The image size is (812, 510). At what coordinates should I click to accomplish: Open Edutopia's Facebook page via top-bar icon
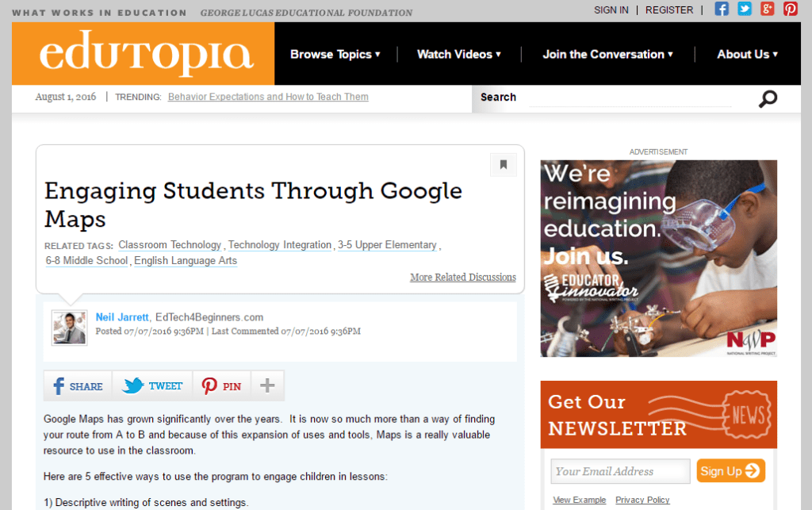coord(722,9)
